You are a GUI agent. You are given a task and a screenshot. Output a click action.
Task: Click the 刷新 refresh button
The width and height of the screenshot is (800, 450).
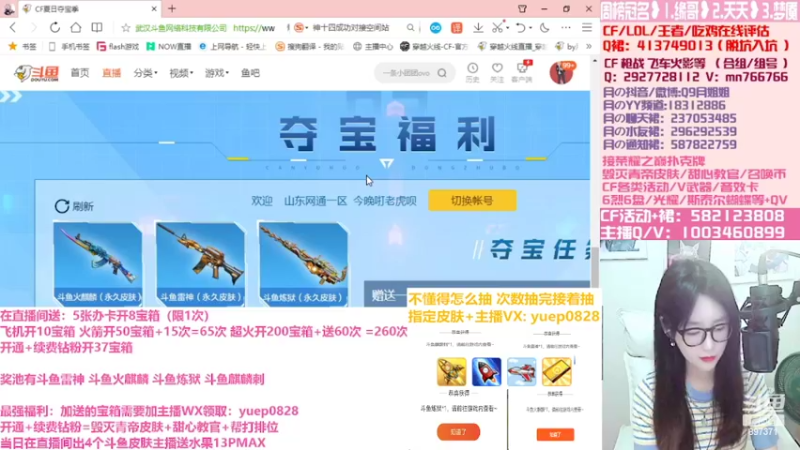coord(74,206)
